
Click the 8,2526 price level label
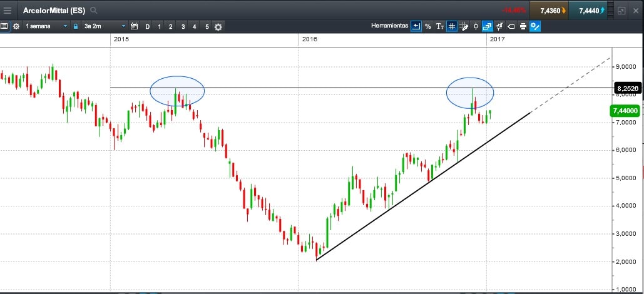(x=626, y=88)
